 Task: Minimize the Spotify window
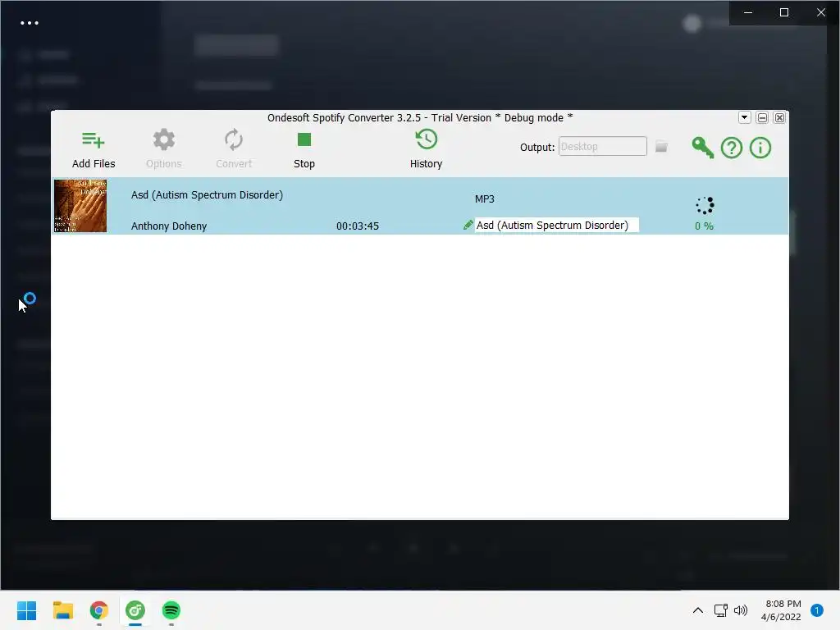pyautogui.click(x=748, y=12)
